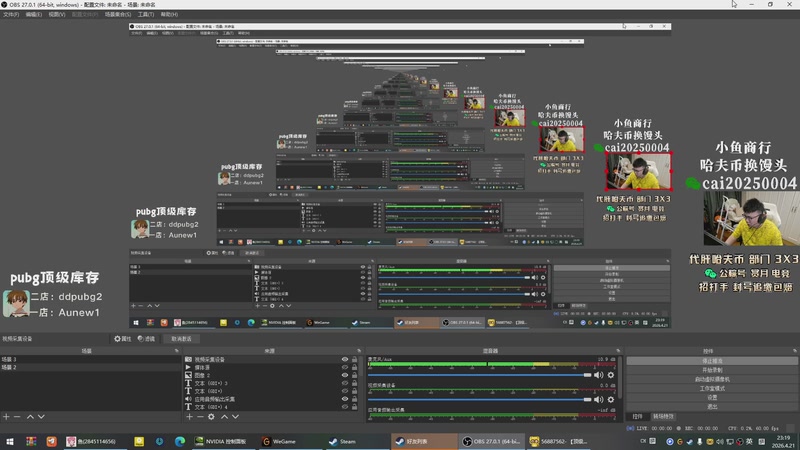Open the 好友列表 window from the taskbar
This screenshot has height=450, width=800.
point(424,442)
